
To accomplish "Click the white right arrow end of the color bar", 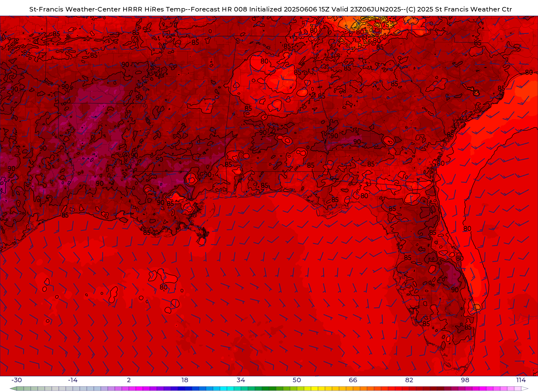I will (525, 389).
